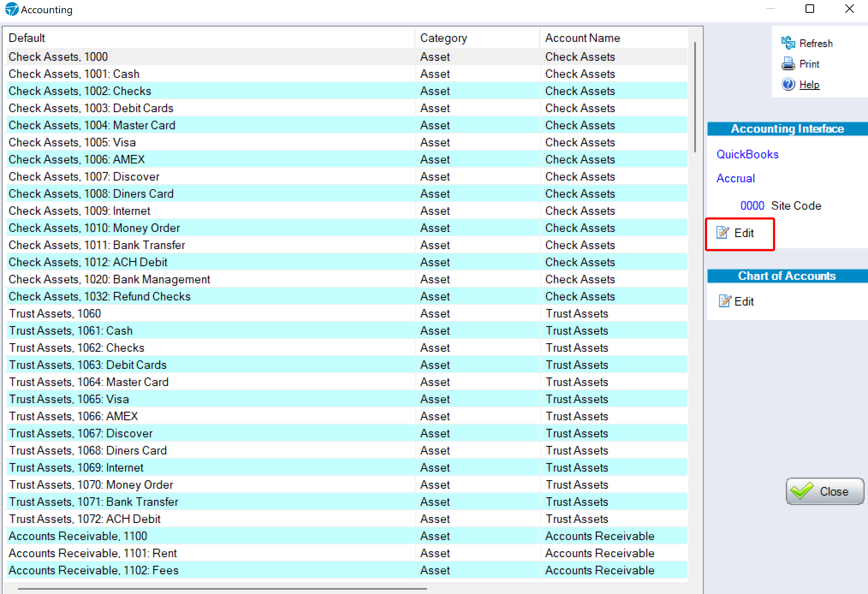Click the Refresh icon
The width and height of the screenshot is (868, 594).
click(x=788, y=43)
